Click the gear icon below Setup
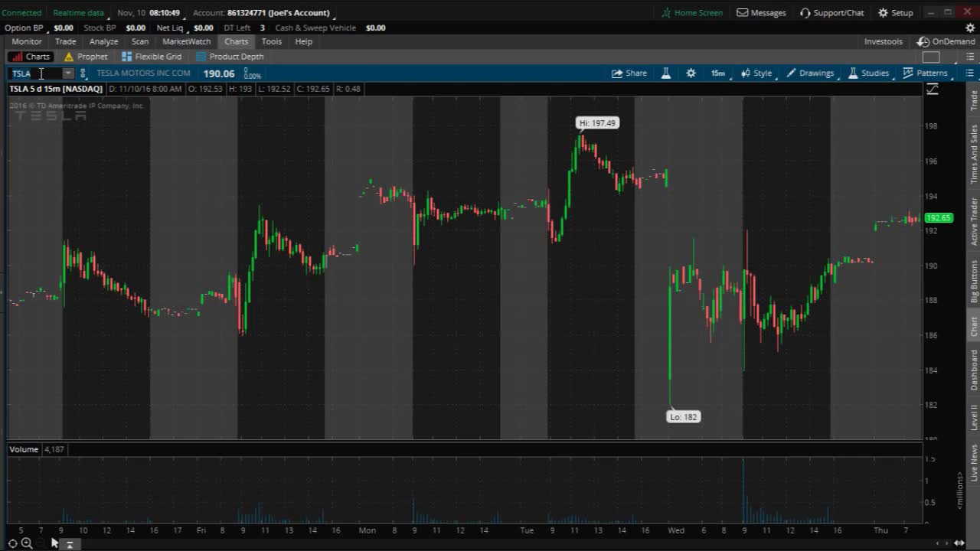 (x=970, y=28)
